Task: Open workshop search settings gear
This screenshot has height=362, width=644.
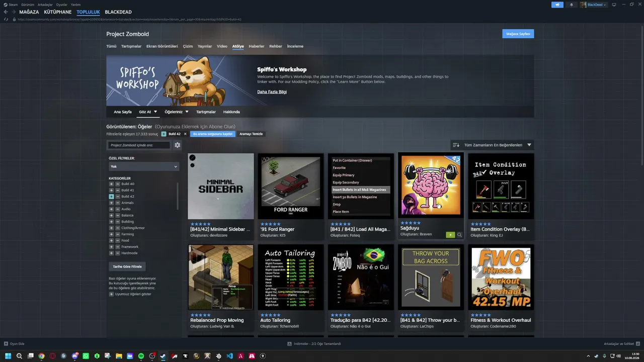Action: (x=177, y=145)
